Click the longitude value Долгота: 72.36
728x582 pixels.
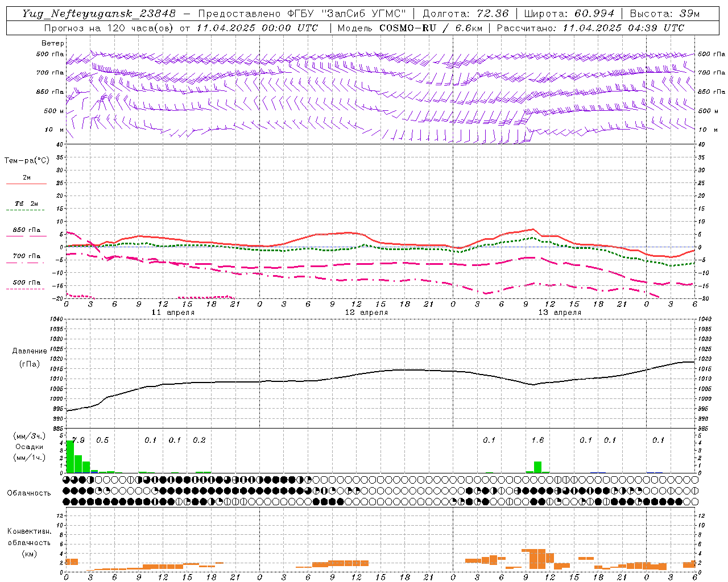(x=465, y=14)
